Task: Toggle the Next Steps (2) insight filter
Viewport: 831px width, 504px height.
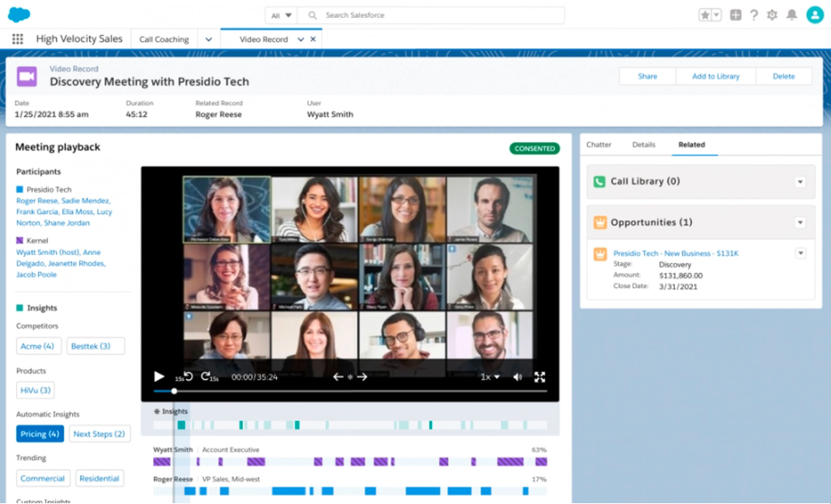Action: (99, 433)
